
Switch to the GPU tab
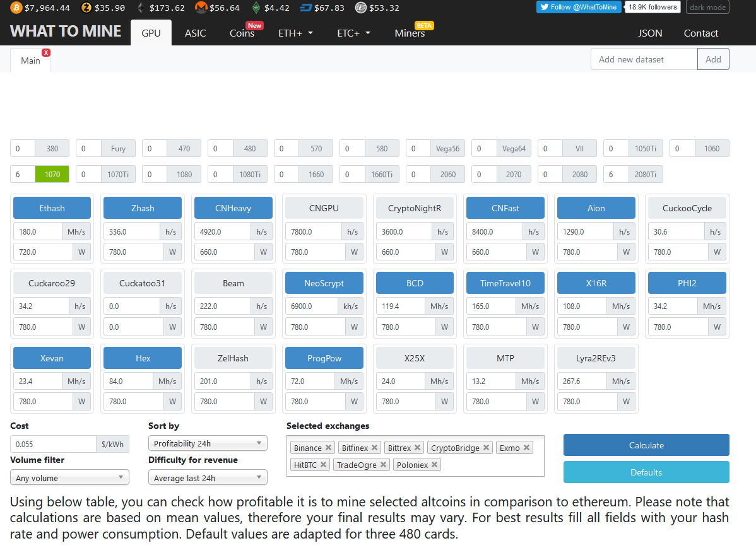tap(151, 33)
